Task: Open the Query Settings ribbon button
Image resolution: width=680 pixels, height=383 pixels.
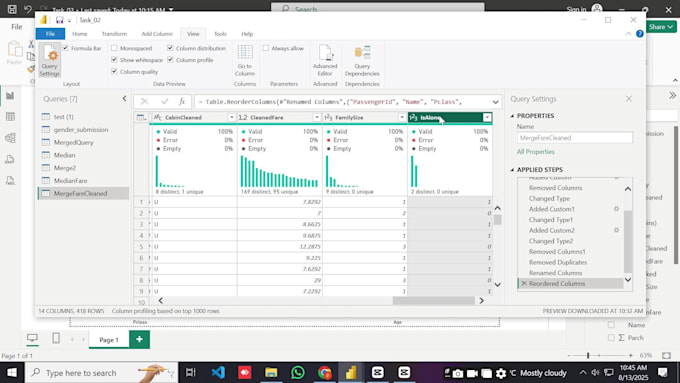Action: 49,60
